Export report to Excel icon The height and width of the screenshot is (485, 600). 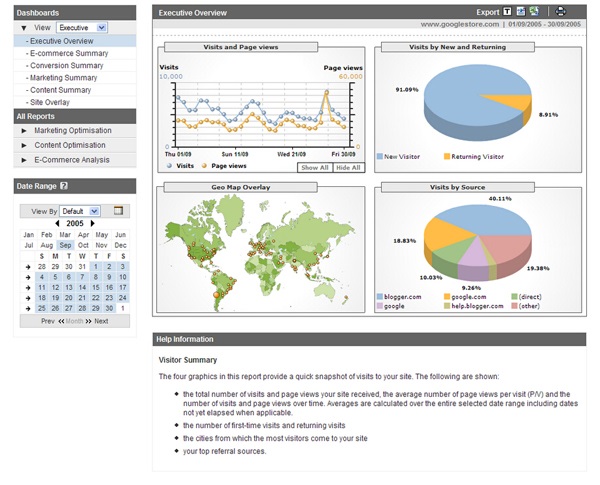534,12
